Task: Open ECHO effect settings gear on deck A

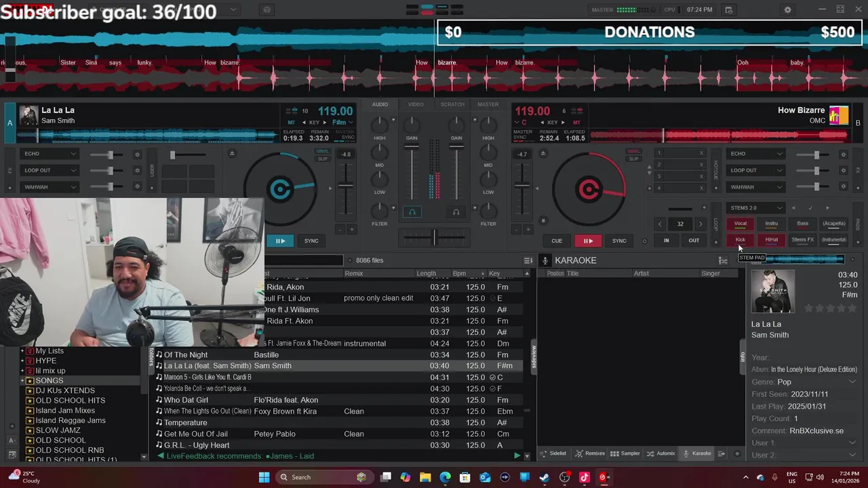Action: click(137, 154)
